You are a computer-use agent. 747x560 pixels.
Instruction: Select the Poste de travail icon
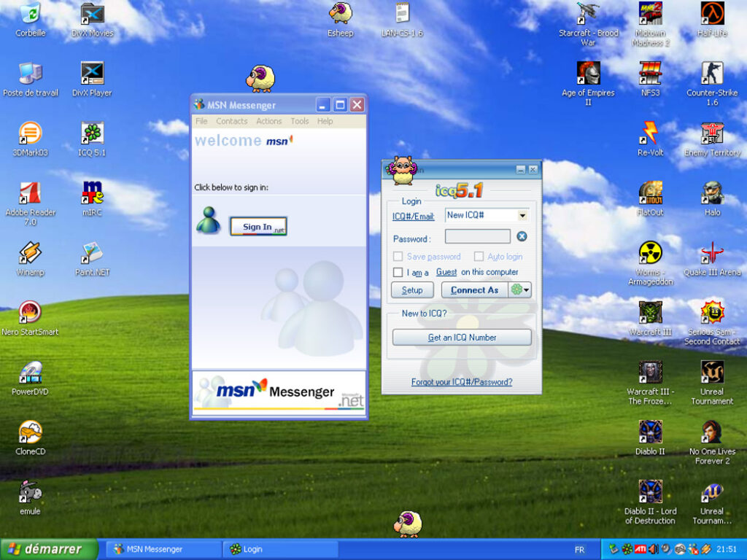pyautogui.click(x=31, y=79)
